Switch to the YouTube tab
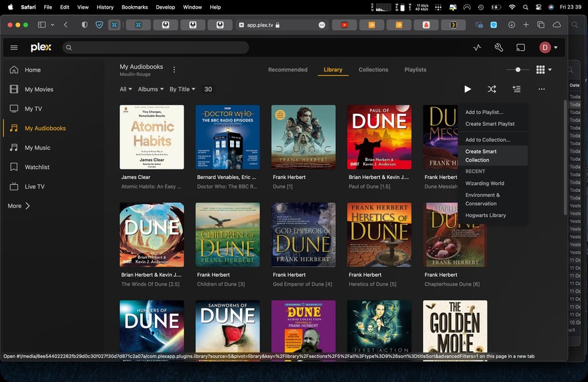 pyautogui.click(x=344, y=25)
